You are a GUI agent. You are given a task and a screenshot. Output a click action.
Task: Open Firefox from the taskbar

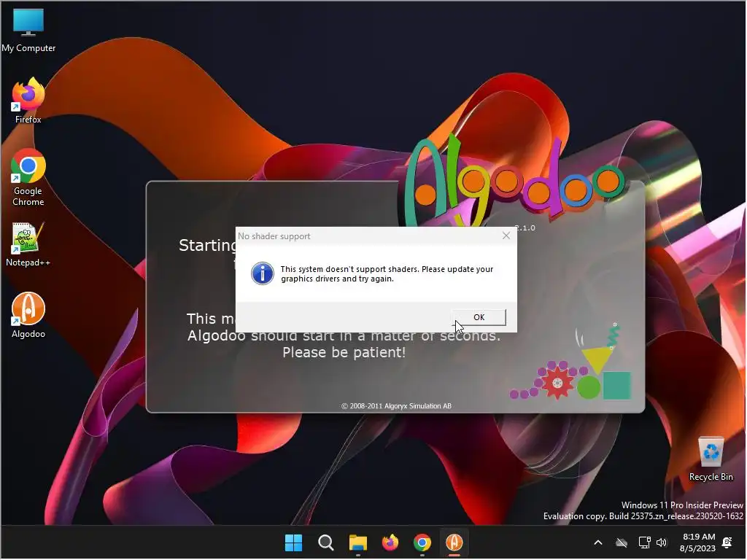coord(390,542)
